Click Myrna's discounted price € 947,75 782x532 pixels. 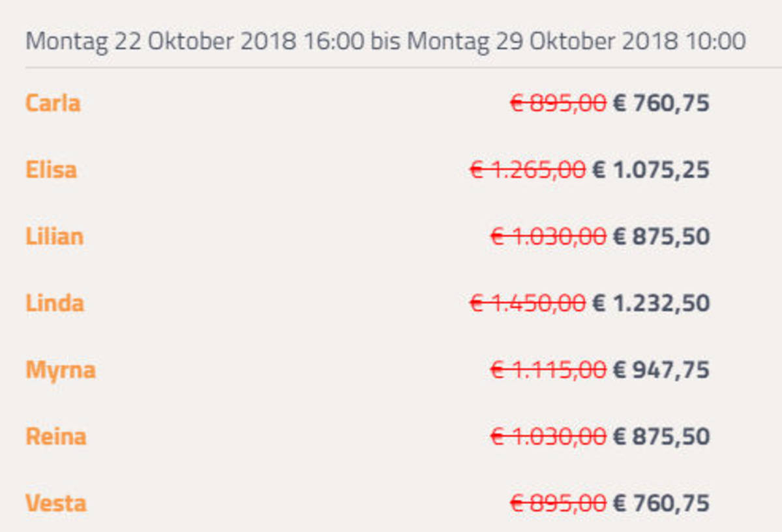[661, 370]
